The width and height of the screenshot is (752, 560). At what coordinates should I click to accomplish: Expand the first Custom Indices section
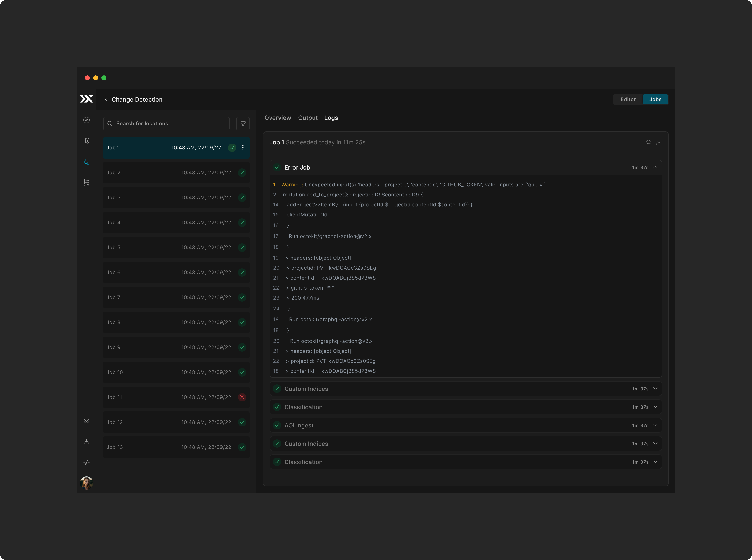tap(655, 389)
